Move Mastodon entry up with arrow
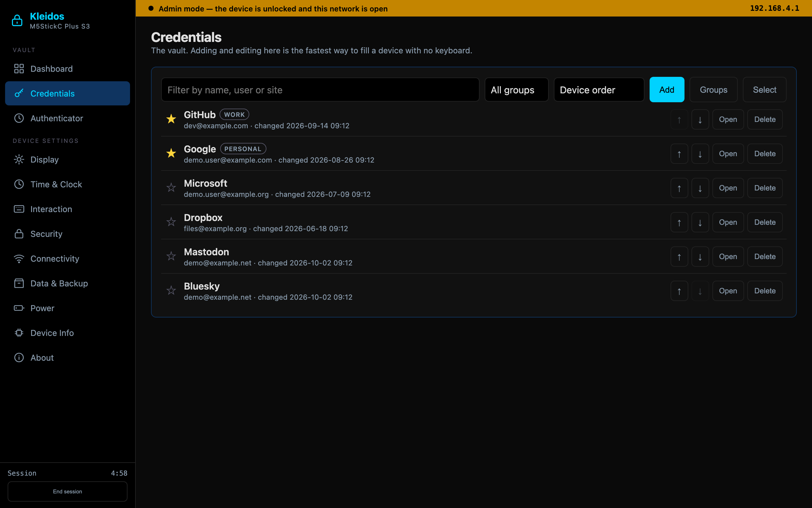812x508 pixels. [679, 256]
